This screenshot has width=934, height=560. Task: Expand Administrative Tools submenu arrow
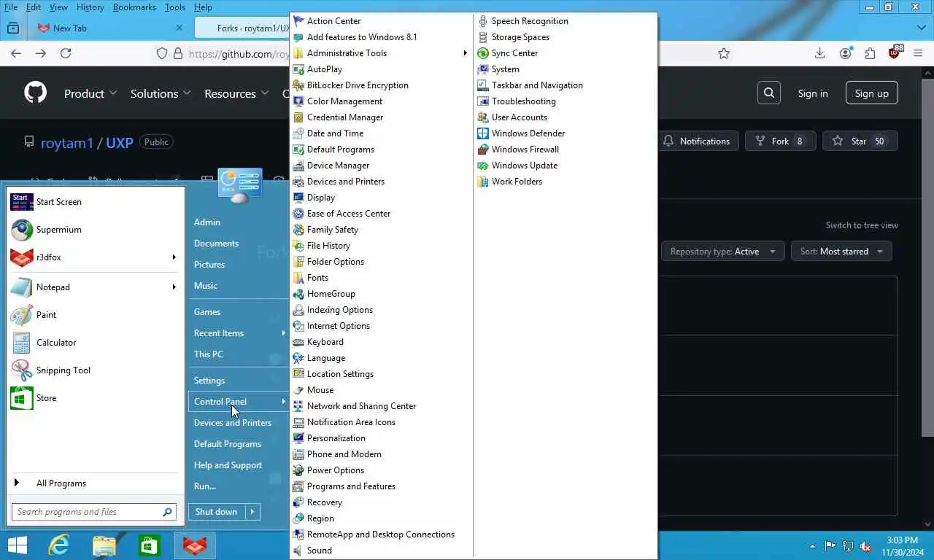pos(465,53)
